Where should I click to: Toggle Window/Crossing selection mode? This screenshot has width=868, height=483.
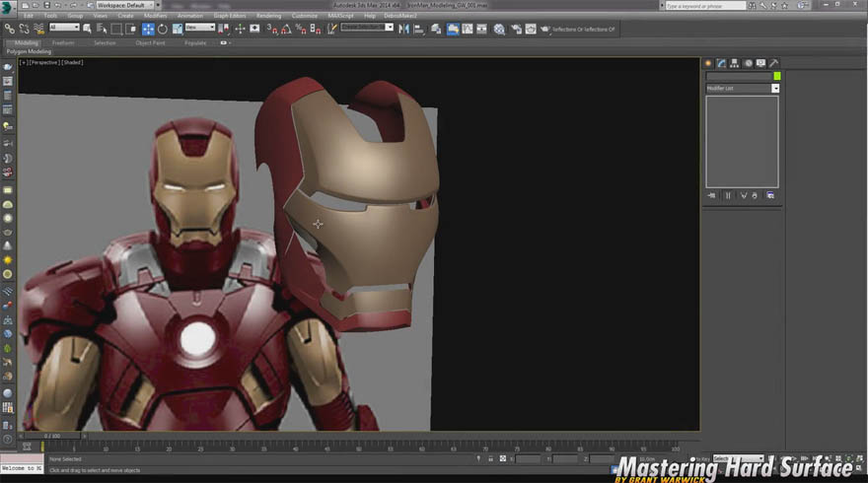130,29
